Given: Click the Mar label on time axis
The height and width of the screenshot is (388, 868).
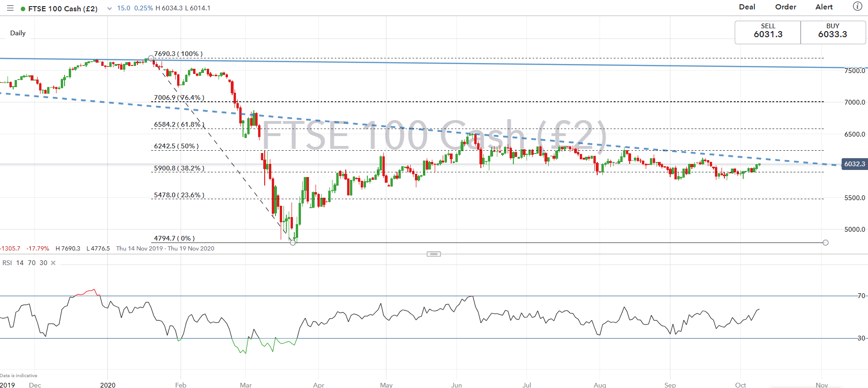Looking at the screenshot, I should (246, 385).
